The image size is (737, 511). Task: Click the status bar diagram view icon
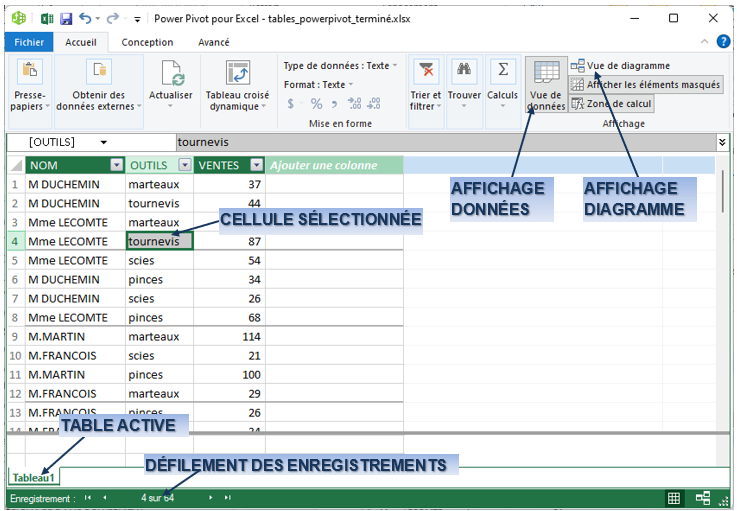tap(703, 498)
